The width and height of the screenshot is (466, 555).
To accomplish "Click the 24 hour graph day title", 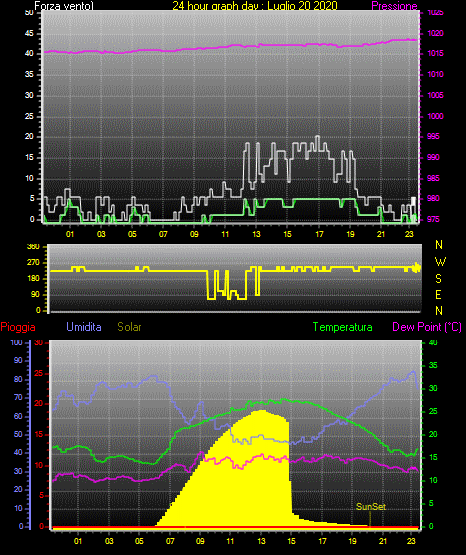I will coord(255,6).
